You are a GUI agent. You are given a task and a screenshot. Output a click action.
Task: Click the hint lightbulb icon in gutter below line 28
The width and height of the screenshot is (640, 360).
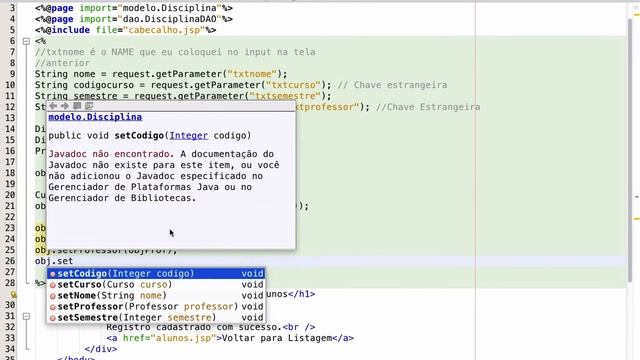point(13,294)
